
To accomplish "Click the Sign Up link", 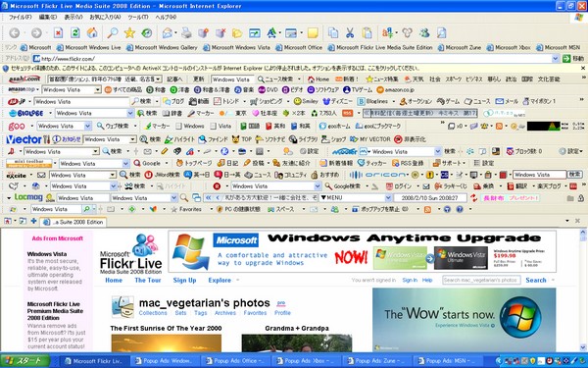I will [184, 280].
